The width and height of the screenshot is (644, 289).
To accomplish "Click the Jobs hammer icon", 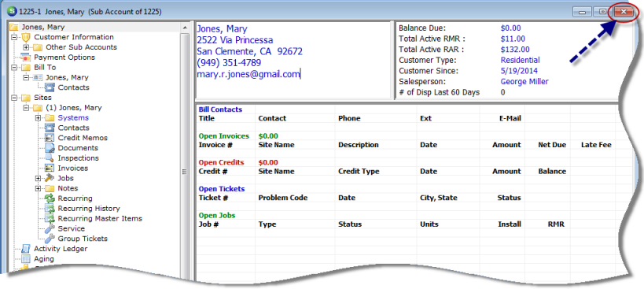I will tap(50, 178).
